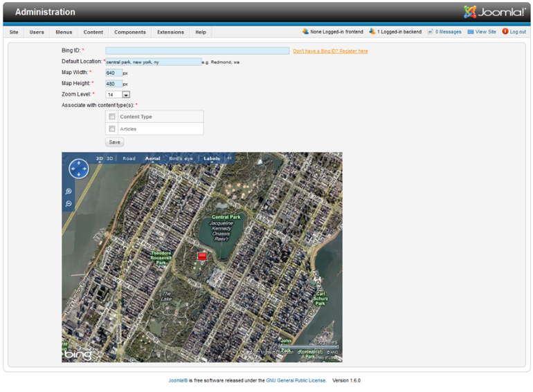Open the Zoom Level dropdown arrow

[126, 95]
